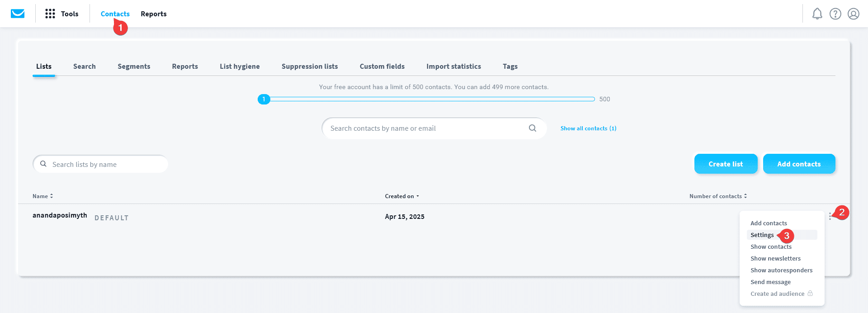Open the Suppression lists tab
Viewport: 868px width, 313px height.
click(x=310, y=66)
